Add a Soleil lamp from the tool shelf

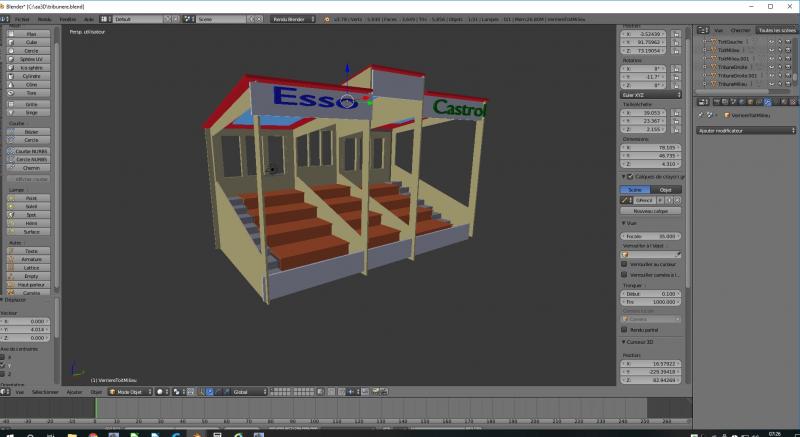click(31, 206)
